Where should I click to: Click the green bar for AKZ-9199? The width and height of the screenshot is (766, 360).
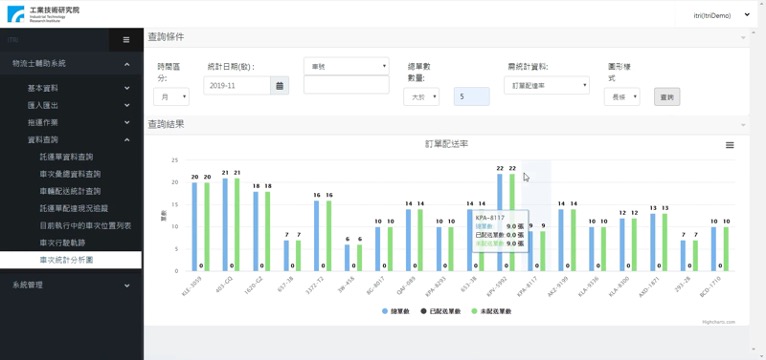(574, 240)
